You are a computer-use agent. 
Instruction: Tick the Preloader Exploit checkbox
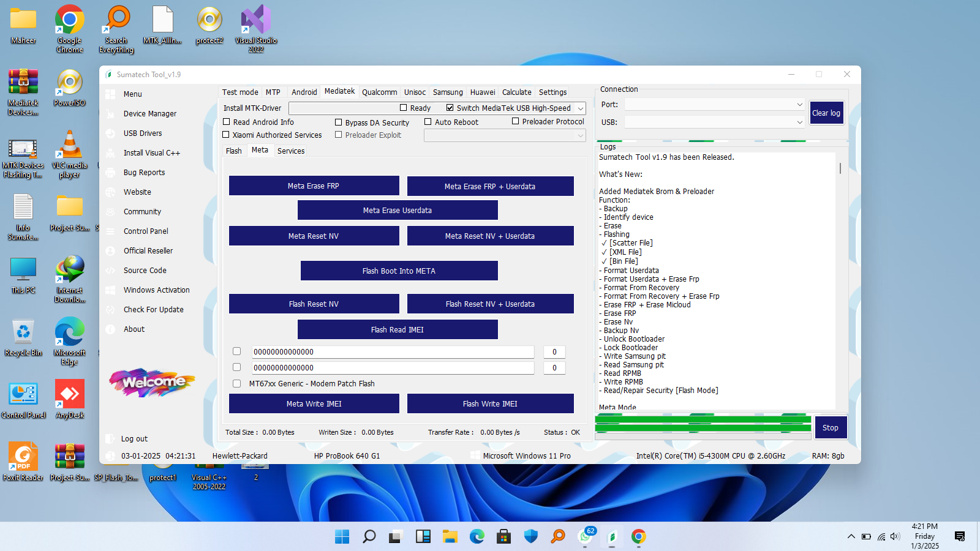pos(338,135)
